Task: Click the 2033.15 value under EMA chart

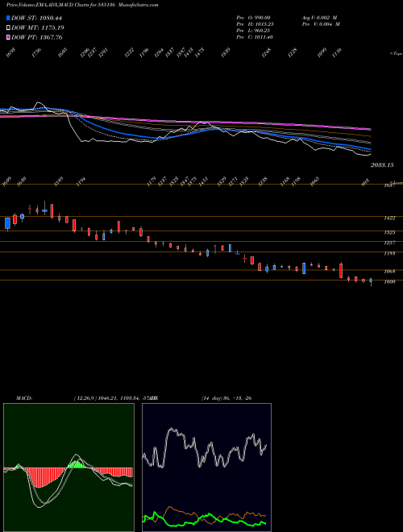Action: (382, 165)
